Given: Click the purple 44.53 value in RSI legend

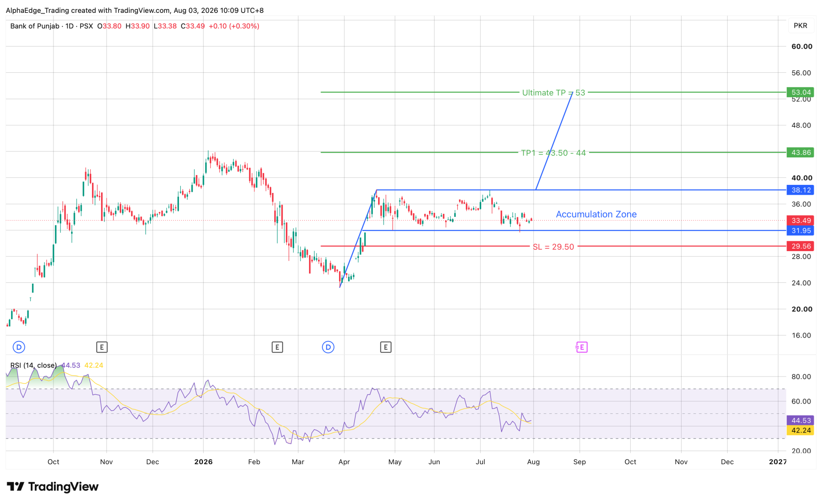Looking at the screenshot, I should coord(71,365).
